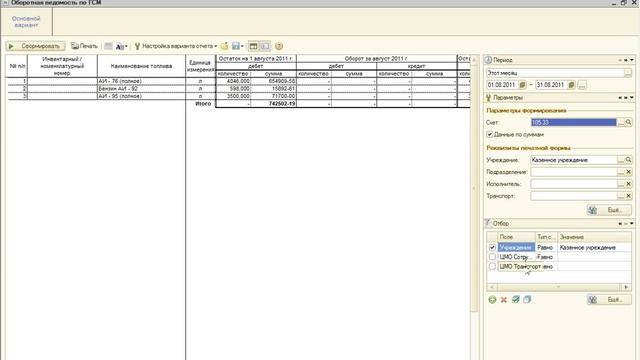Click the red delete filter item icon

504,300
